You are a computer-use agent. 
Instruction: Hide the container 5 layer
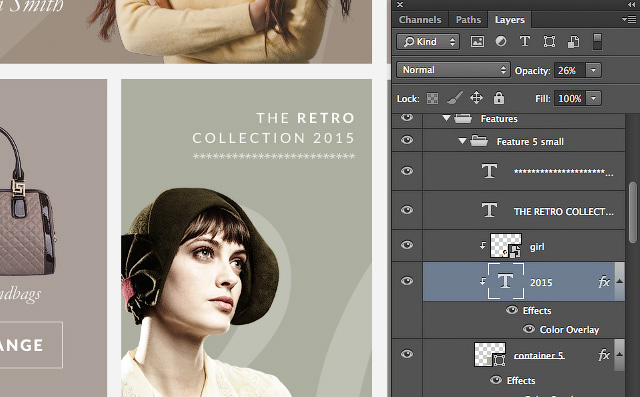click(x=407, y=354)
